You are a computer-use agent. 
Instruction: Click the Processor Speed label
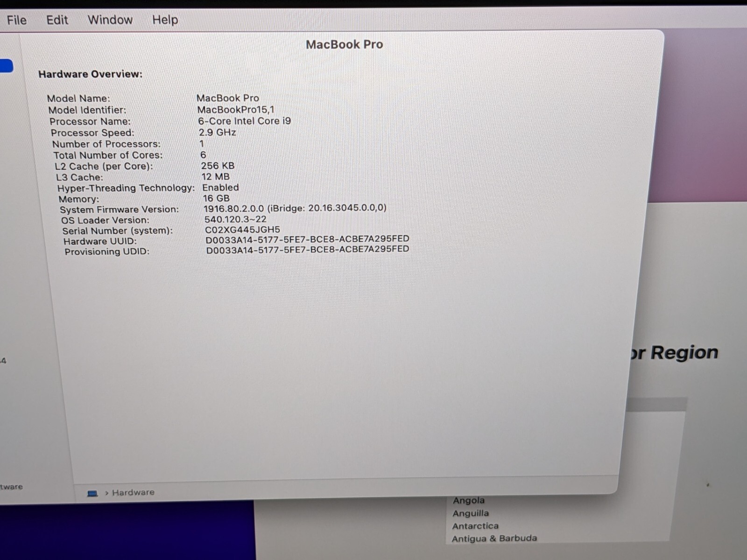click(x=92, y=133)
